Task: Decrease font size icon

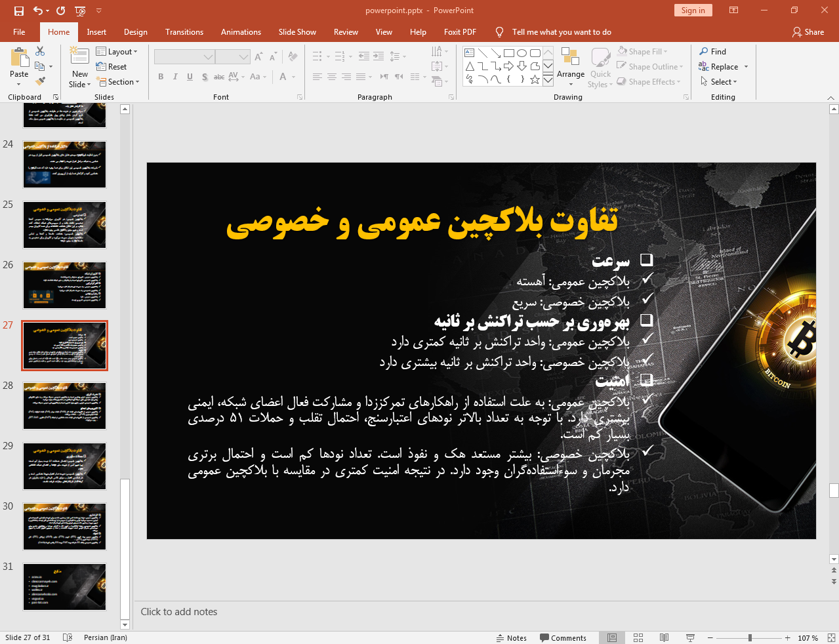Action: tap(273, 57)
